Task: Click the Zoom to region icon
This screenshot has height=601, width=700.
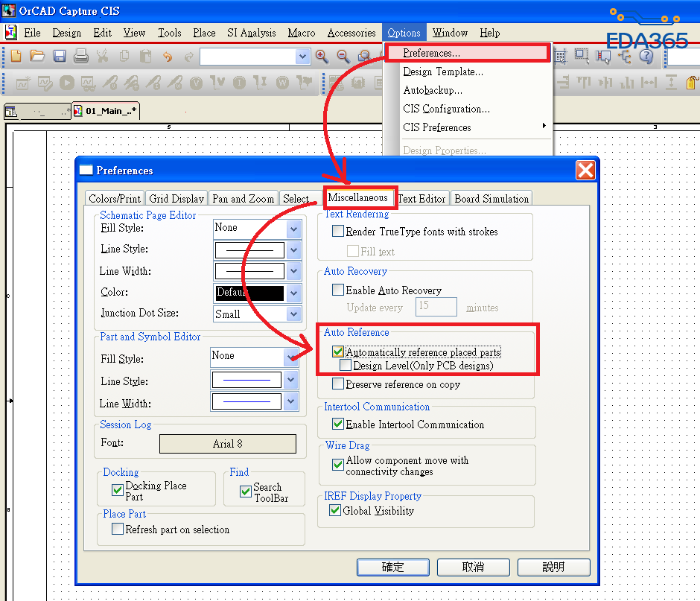Action: click(365, 57)
